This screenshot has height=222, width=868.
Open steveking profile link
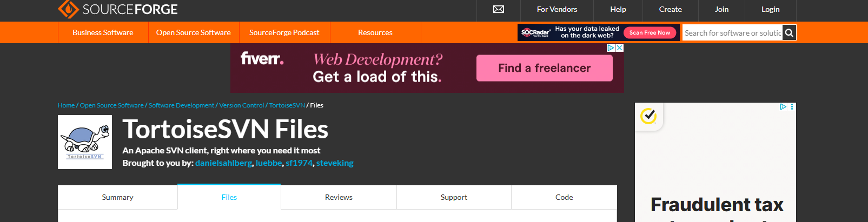[335, 163]
